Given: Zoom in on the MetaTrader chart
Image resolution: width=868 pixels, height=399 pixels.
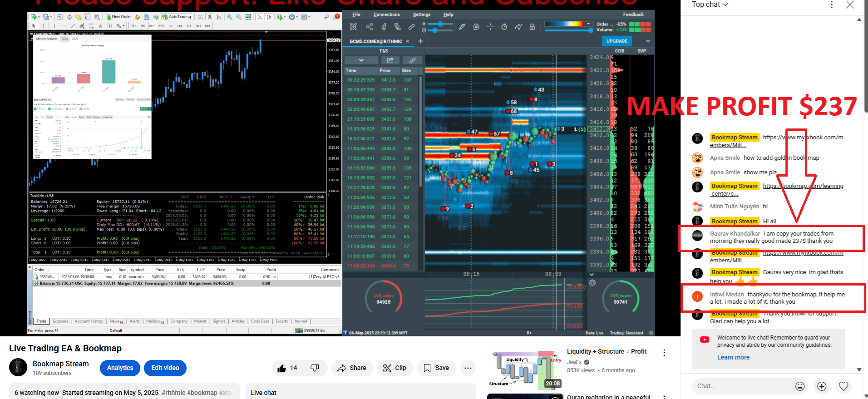Looking at the screenshot, I should coord(230,17).
